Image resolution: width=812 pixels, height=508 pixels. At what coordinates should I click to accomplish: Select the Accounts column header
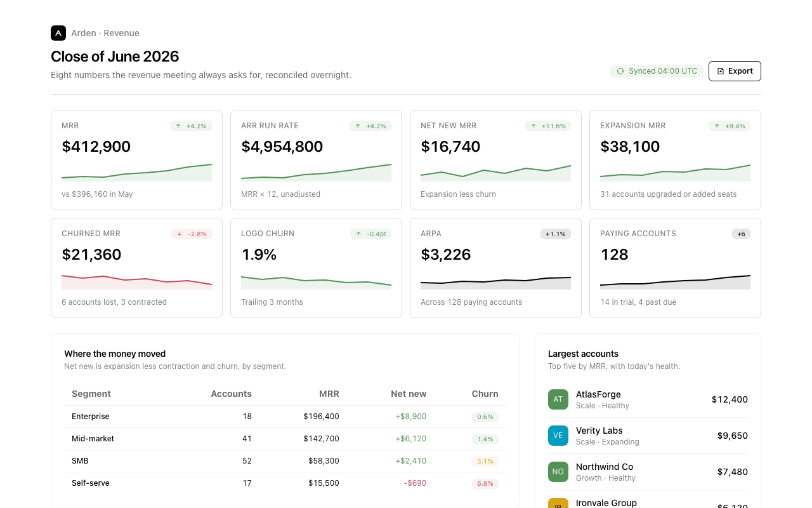pyautogui.click(x=231, y=394)
